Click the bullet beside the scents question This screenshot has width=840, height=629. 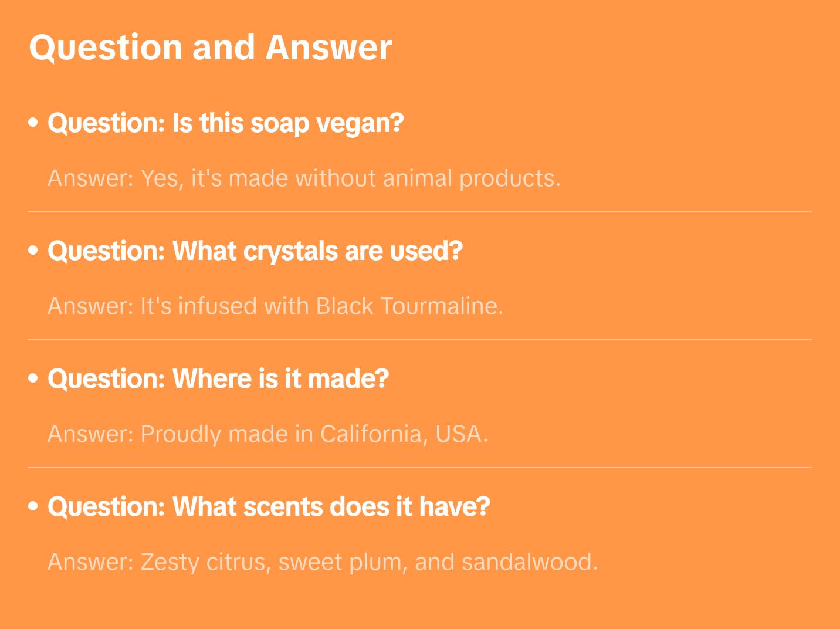33,507
